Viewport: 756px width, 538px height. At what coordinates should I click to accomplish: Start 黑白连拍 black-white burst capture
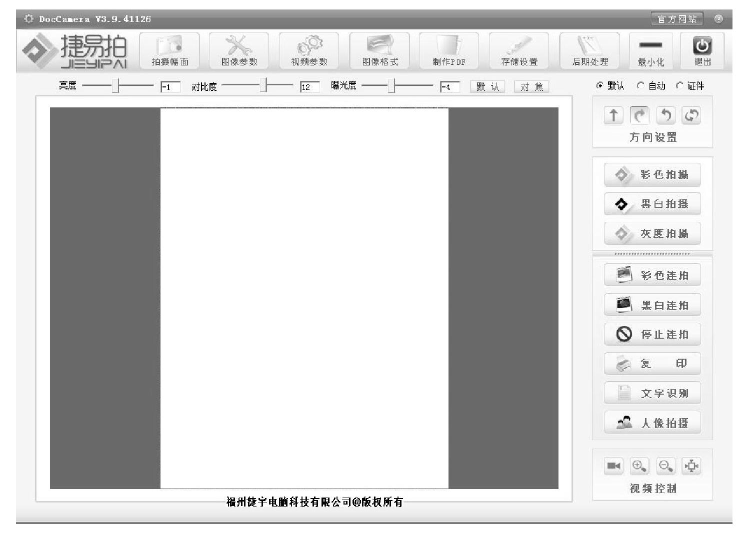652,305
